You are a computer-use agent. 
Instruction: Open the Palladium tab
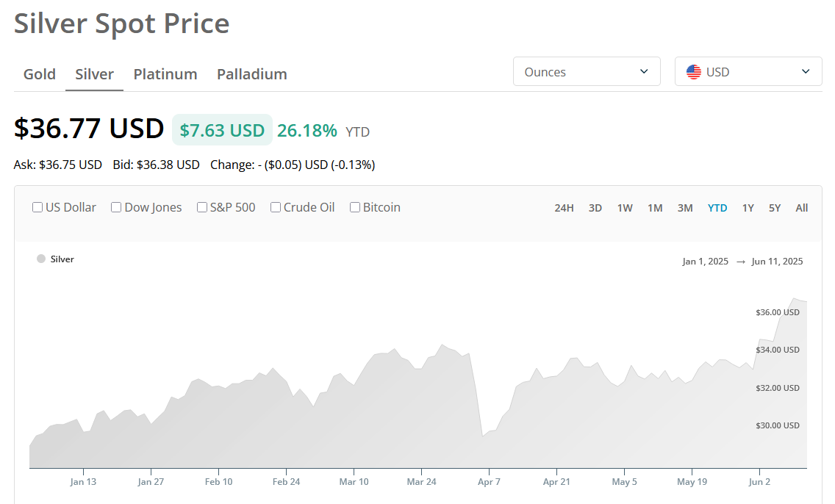click(251, 74)
